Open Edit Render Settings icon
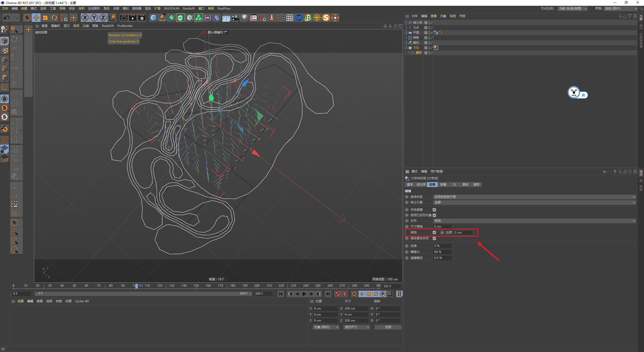 click(x=142, y=18)
